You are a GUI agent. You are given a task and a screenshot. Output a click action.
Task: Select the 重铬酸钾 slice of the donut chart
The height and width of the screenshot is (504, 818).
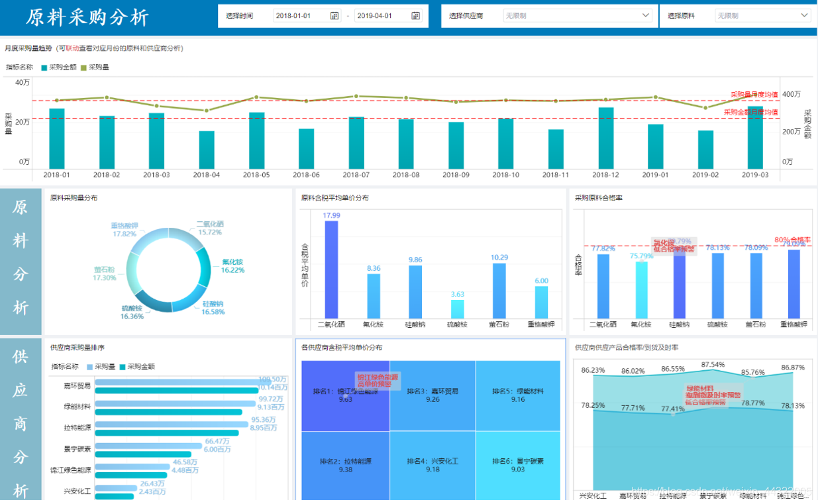pyautogui.click(x=149, y=241)
